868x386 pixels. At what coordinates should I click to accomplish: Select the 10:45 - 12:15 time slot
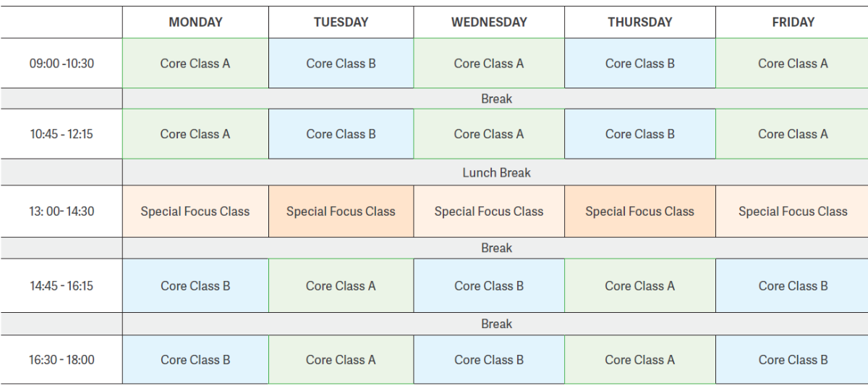click(x=61, y=134)
